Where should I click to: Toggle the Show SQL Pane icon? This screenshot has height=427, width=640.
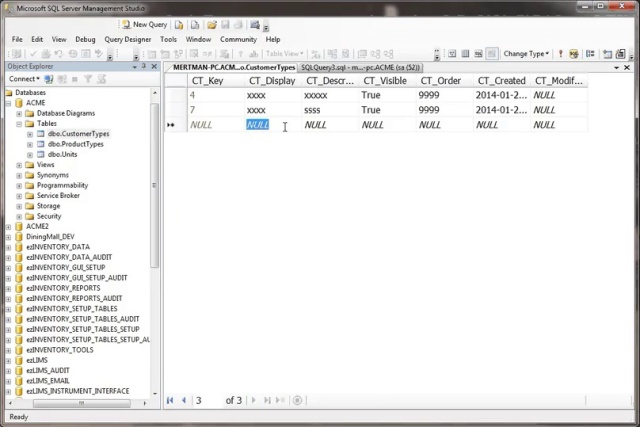(478, 53)
